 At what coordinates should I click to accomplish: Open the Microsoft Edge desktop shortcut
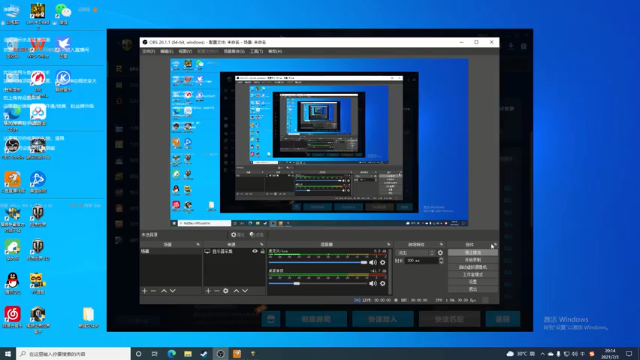click(12, 116)
